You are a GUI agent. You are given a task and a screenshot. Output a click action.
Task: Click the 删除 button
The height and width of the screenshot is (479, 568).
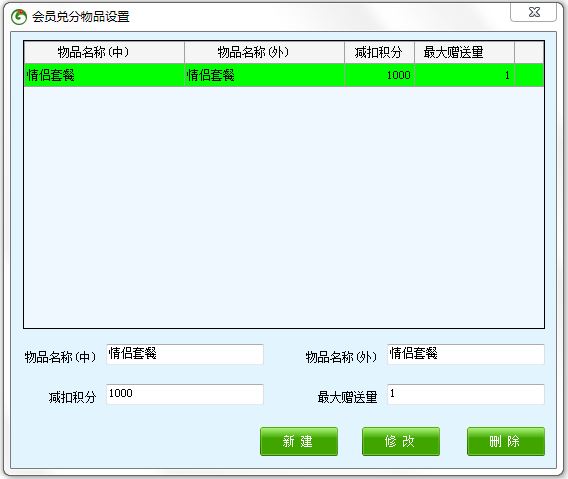[x=506, y=441]
